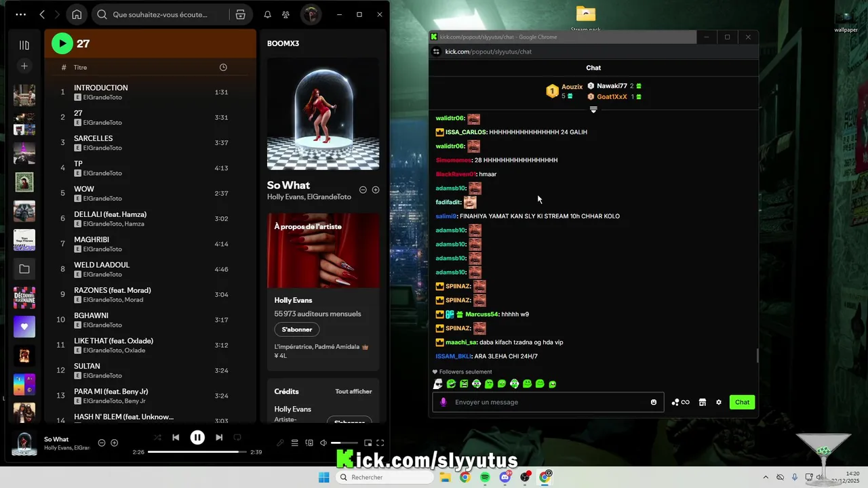Open Browse icon in Spotify search bar
This screenshot has height=488, width=868.
[240, 14]
